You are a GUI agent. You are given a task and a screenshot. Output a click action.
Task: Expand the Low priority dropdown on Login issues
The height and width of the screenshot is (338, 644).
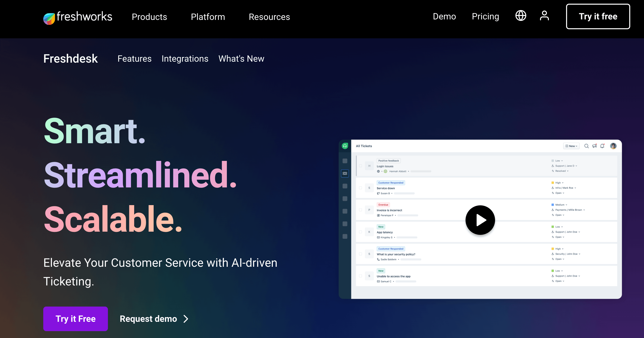click(557, 161)
